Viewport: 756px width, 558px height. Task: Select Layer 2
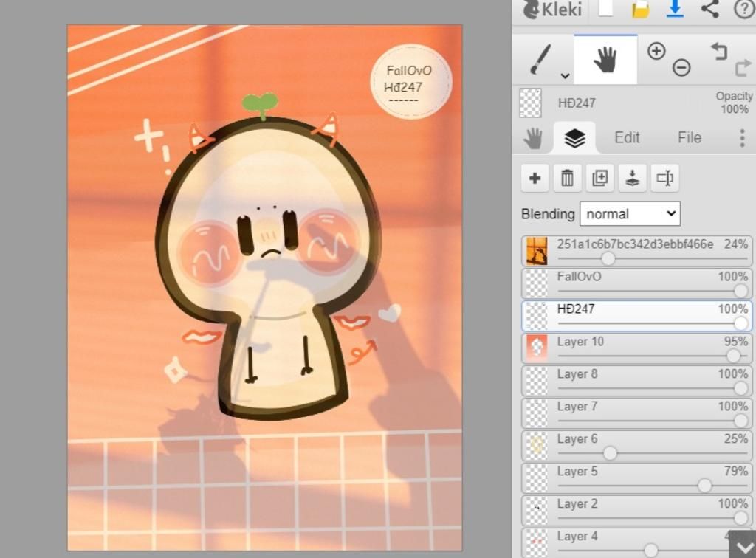pos(637,511)
